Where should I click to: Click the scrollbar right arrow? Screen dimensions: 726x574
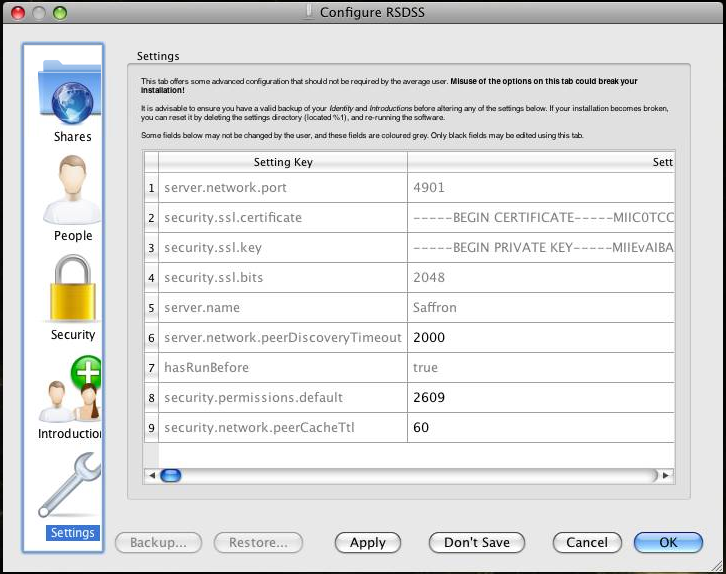666,476
